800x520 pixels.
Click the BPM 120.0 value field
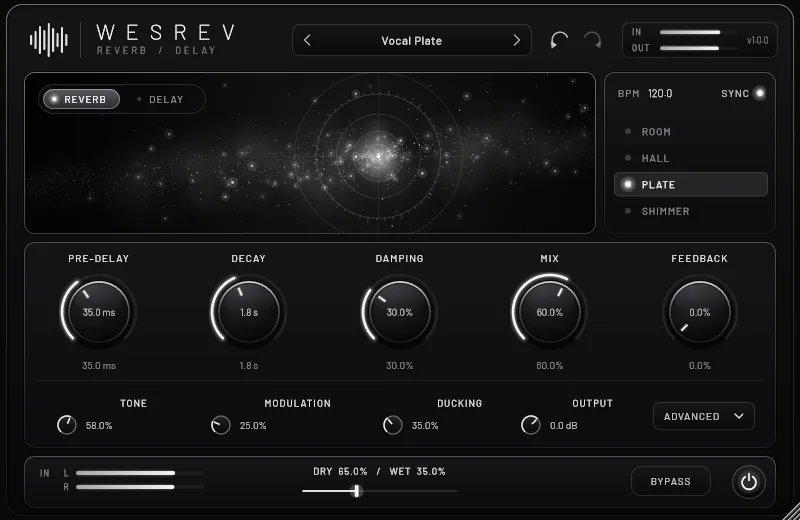pyautogui.click(x=660, y=93)
